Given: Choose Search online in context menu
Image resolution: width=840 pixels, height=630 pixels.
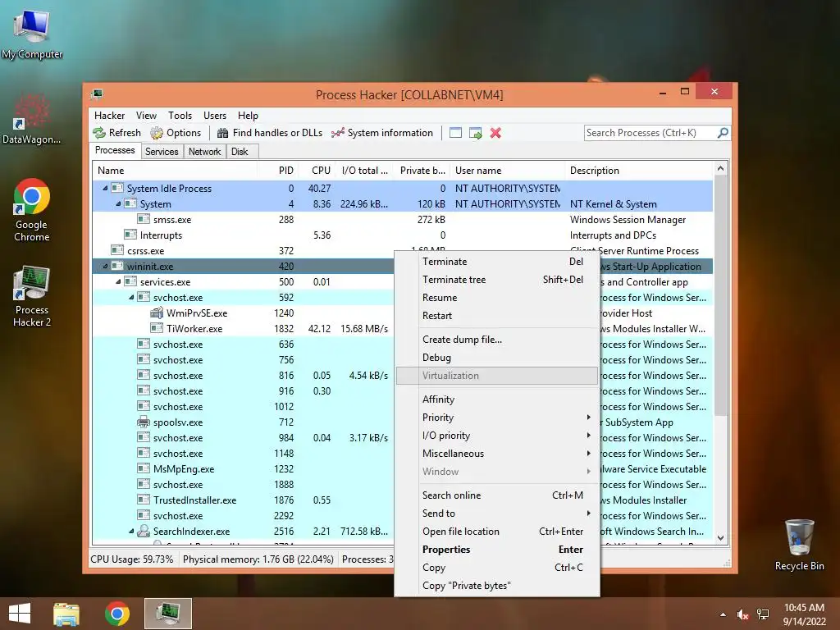Looking at the screenshot, I should [x=496, y=495].
